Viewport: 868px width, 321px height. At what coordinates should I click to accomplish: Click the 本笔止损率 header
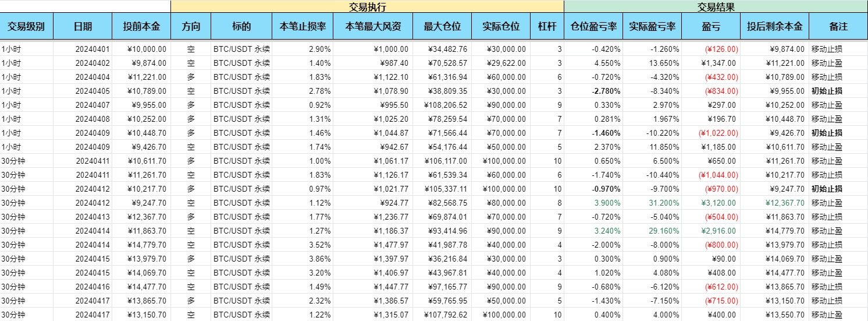(303, 27)
